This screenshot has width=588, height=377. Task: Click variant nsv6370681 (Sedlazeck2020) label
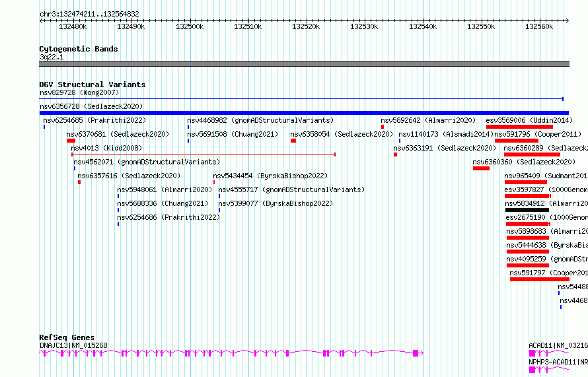coord(118,134)
